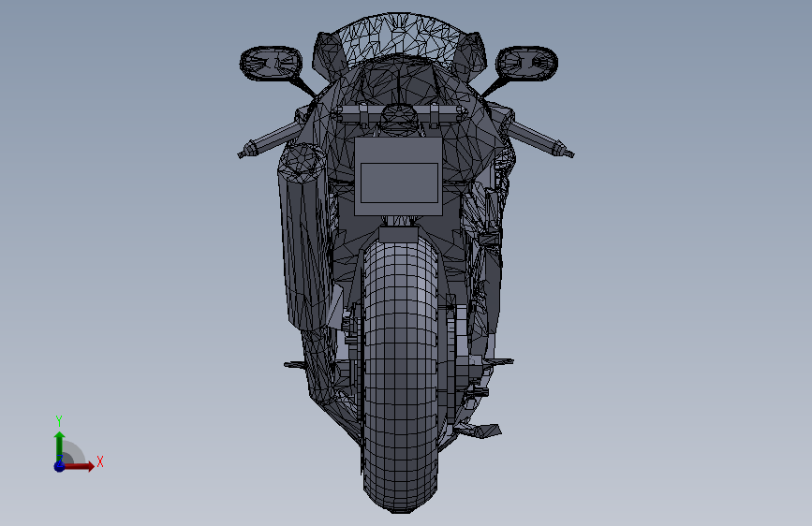Viewport: 812px width, 526px height.
Task: Select the motorcycle's right rear-view mirror
Action: [x=526, y=63]
